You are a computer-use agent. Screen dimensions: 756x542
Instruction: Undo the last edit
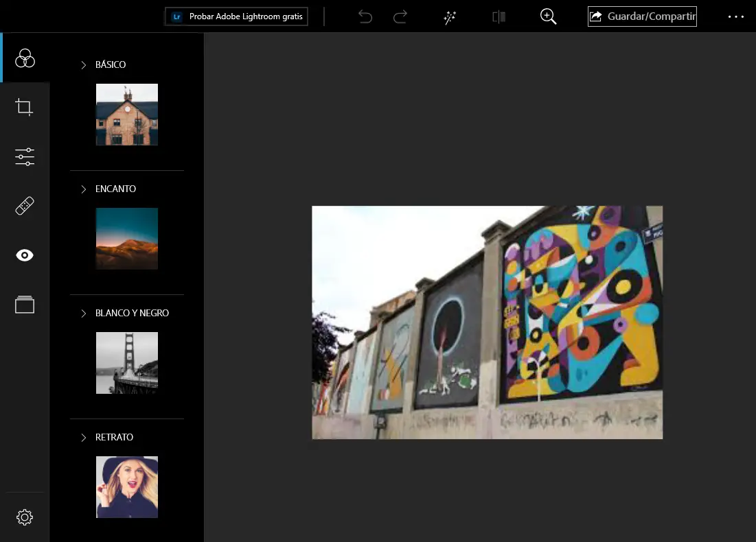365,17
